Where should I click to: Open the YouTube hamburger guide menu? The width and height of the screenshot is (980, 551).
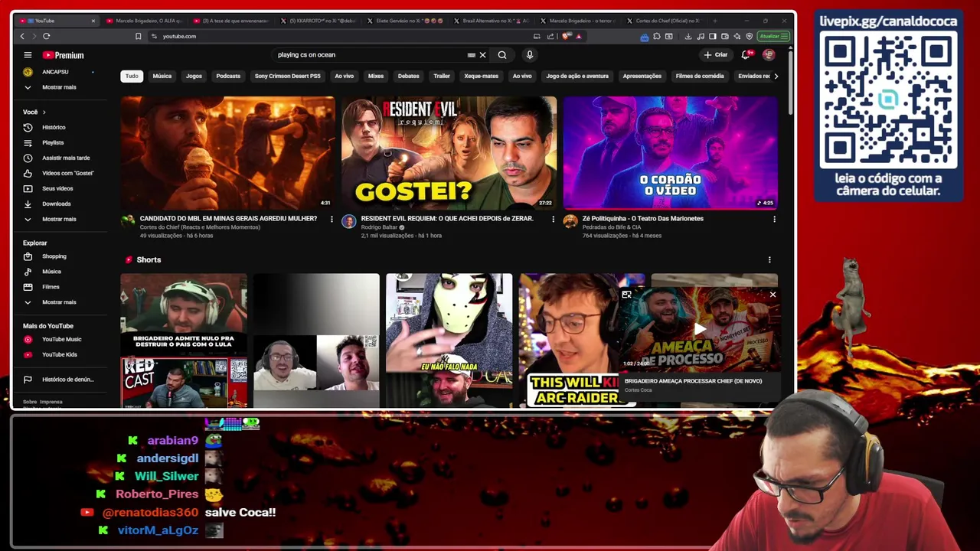[28, 55]
